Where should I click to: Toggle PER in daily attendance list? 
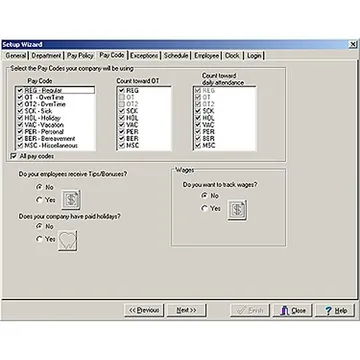pyautogui.click(x=198, y=132)
